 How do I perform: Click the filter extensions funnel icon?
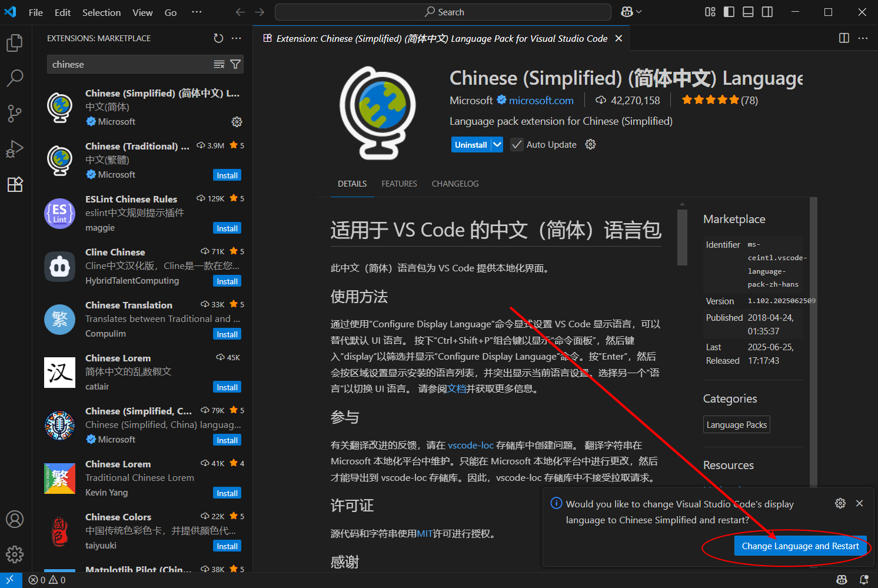[x=235, y=64]
